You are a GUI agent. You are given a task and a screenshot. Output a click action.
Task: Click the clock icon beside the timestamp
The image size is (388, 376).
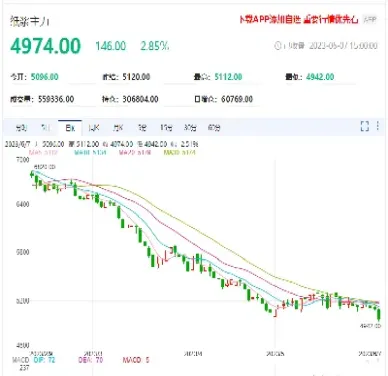point(278,46)
